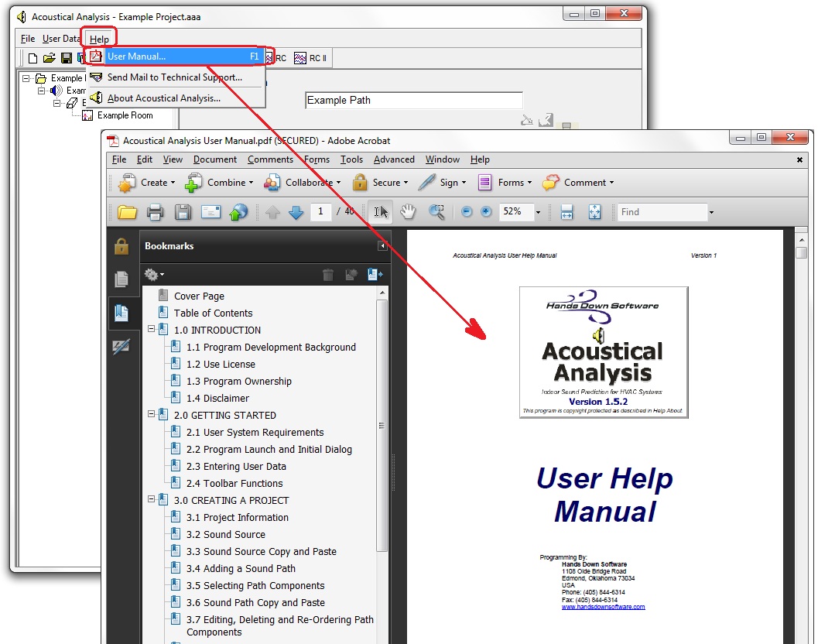Select User Manual in Help menu
Viewport: 818px width, 644px height.
(175, 57)
